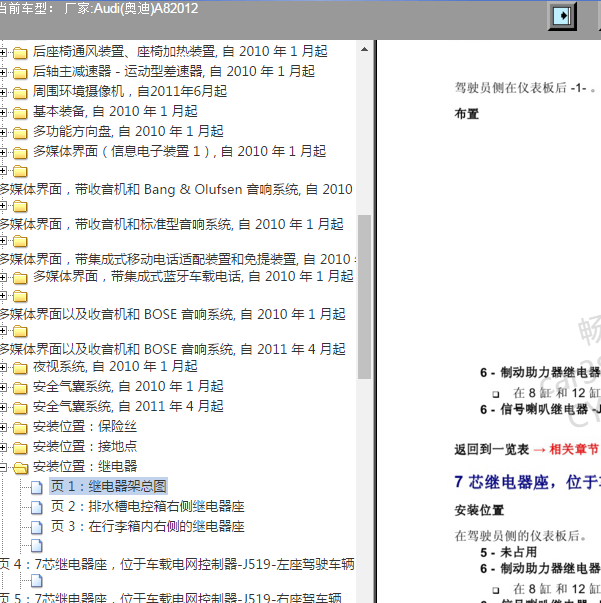Expand 后座椅通风装置 folder node
The width and height of the screenshot is (601, 603).
[3, 52]
